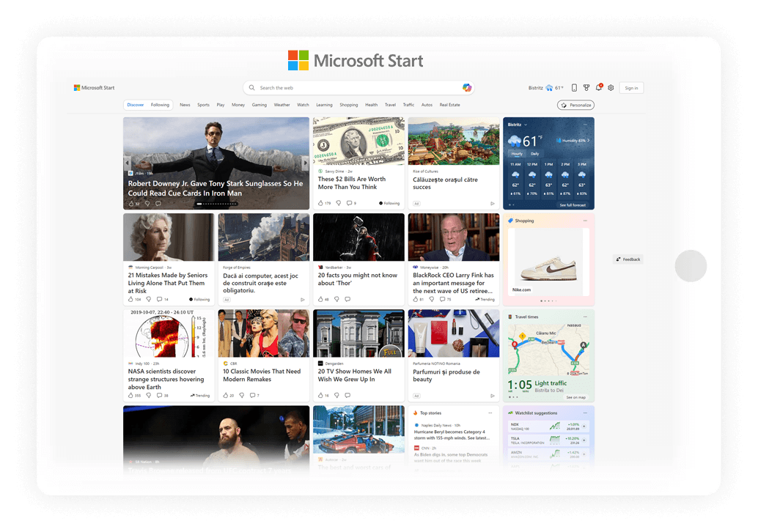Select the Discover tab
The width and height of the screenshot is (758, 532).
(x=136, y=105)
